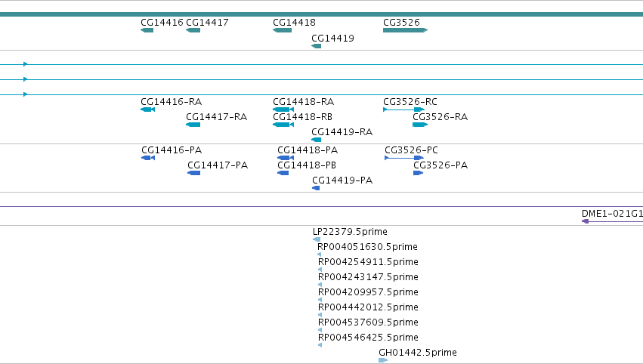Click the thick teal chromosome band

click(x=322, y=14)
